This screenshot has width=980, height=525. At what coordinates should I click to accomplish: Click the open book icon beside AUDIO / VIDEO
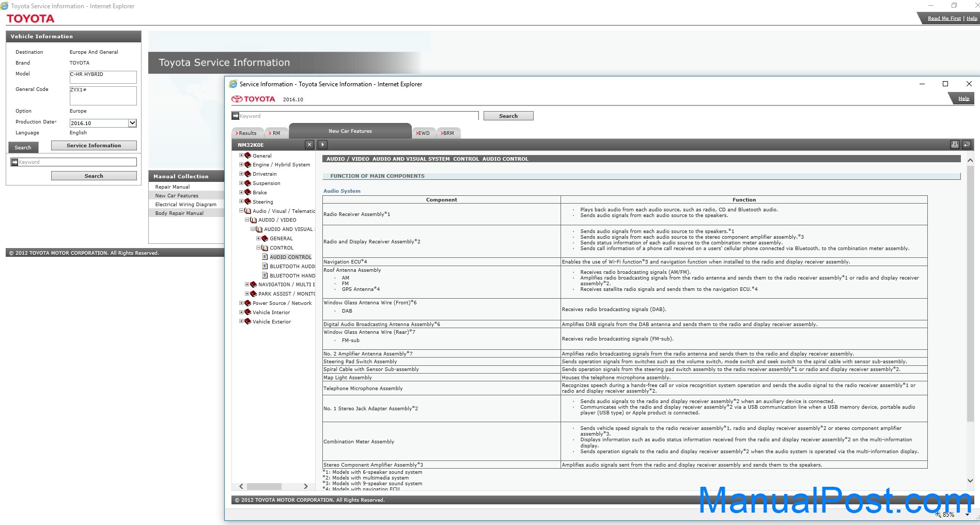point(254,220)
